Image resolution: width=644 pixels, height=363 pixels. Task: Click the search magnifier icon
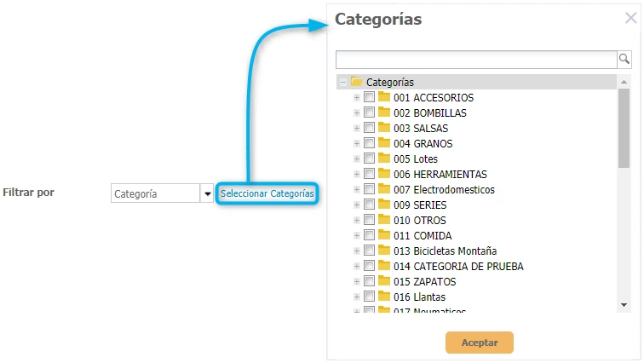tap(624, 59)
